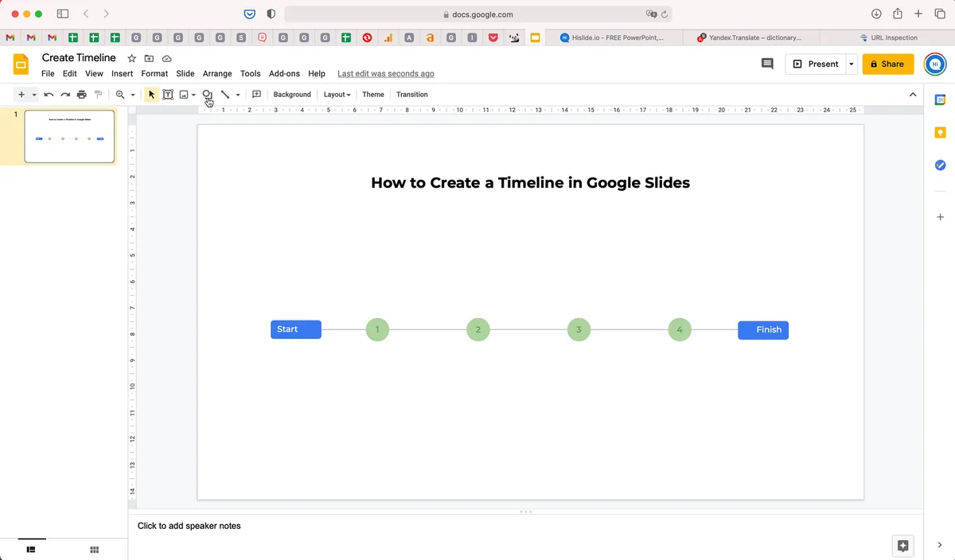Toggle the Safari sidebar
This screenshot has width=955, height=560.
[63, 14]
